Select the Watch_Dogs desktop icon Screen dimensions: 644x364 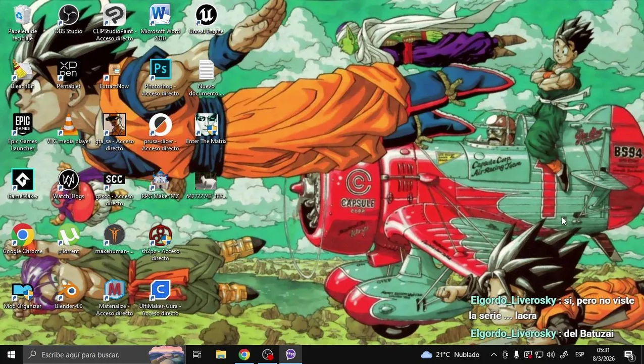(68, 185)
